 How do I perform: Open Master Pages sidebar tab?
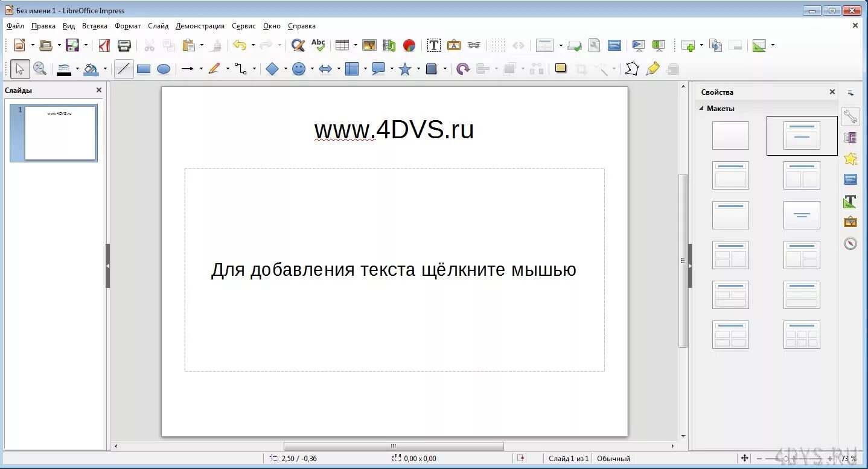point(850,179)
